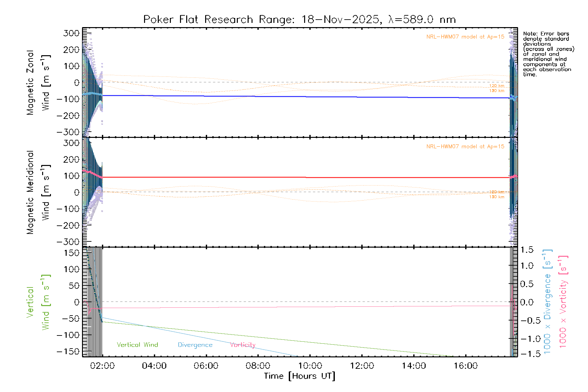Click the 120 km label in zonal panel
This screenshot has width=588, height=392.
(x=497, y=86)
